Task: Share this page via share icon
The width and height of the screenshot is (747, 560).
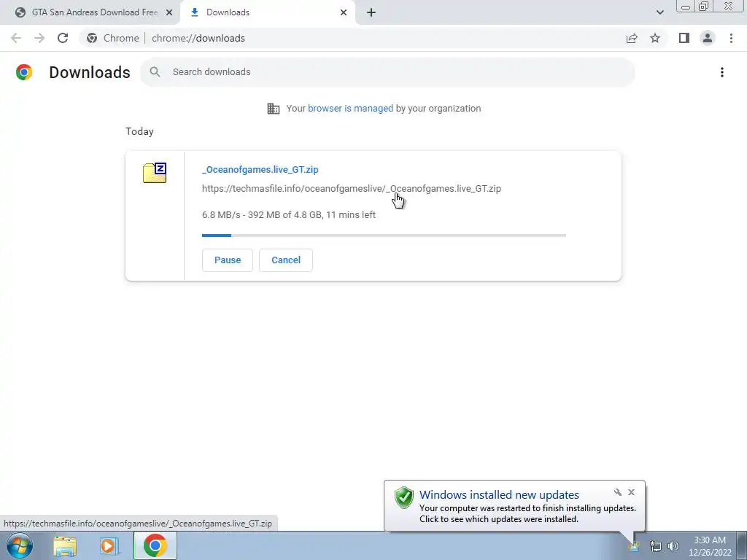Action: pyautogui.click(x=632, y=38)
